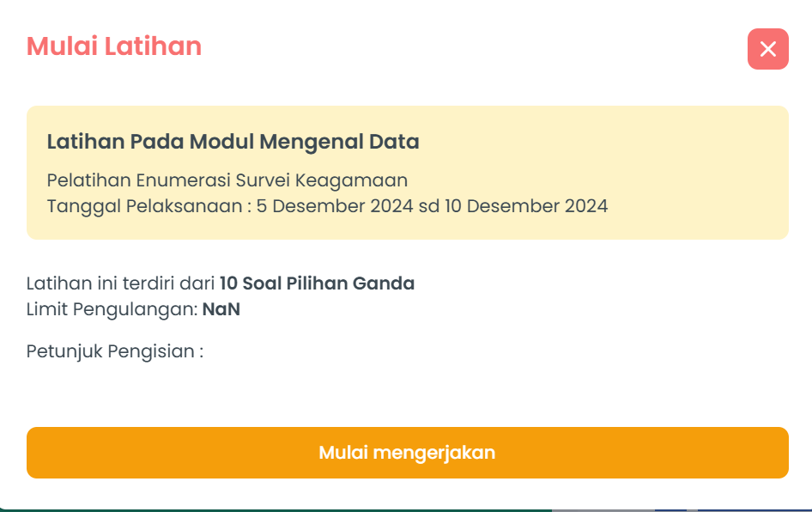
Task: Click Pelatihan Enumerasi Survei Keagamaan text
Action: tap(227, 180)
